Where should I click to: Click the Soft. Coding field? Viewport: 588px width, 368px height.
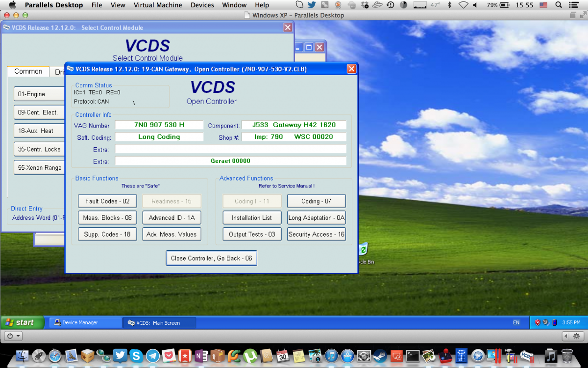click(159, 137)
